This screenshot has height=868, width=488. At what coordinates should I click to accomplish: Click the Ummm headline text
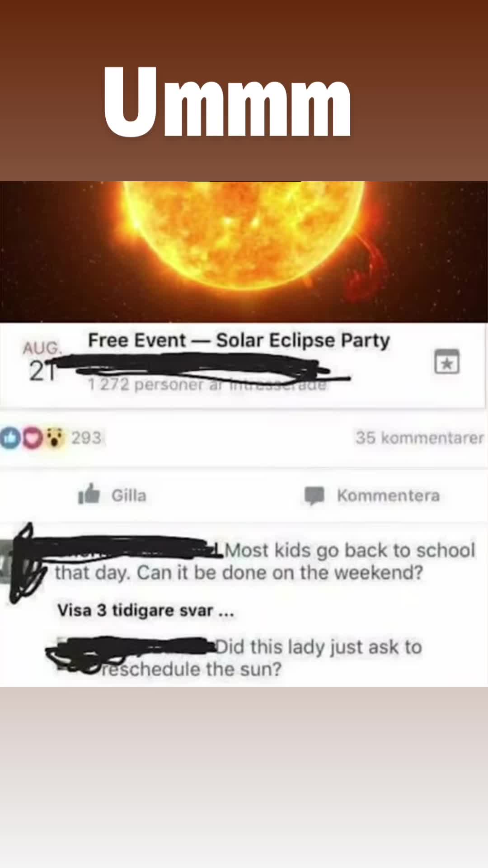pyautogui.click(x=227, y=102)
